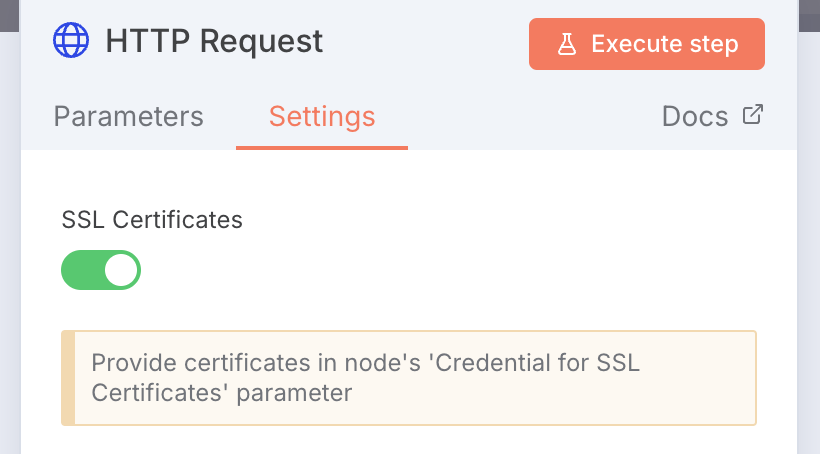Click the tan left stripe of the notice

pyautogui.click(x=68, y=378)
